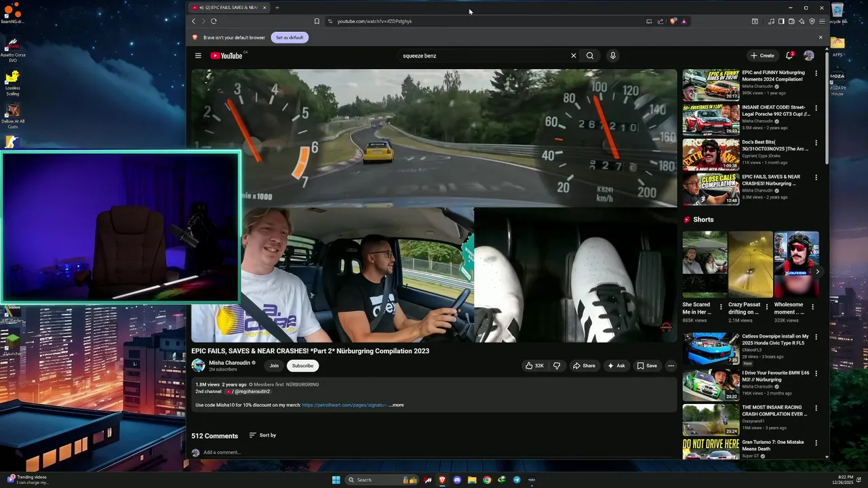
Task: Open Brave main menu hamburger
Action: pos(822,21)
